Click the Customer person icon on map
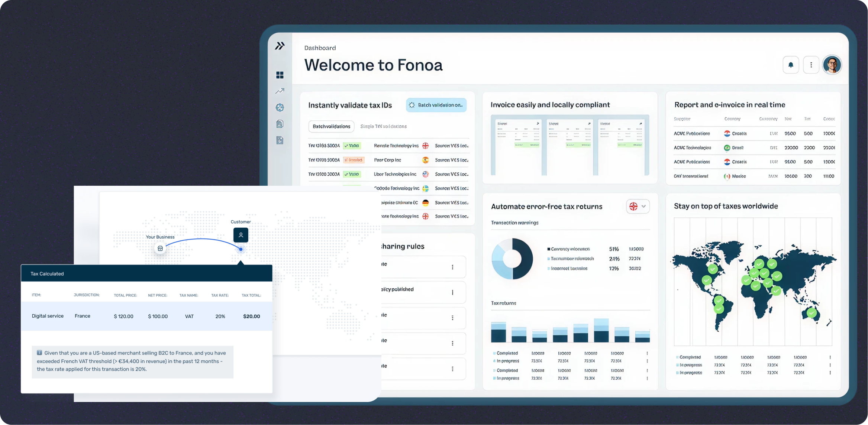Viewport: 868px width, 425px height. pos(241,235)
